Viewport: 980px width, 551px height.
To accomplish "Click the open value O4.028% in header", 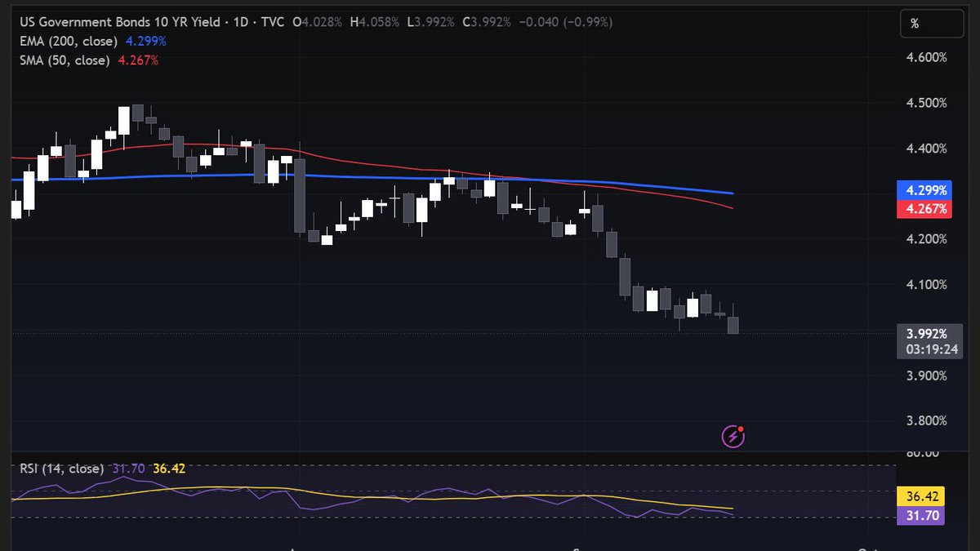I will 318,23.
